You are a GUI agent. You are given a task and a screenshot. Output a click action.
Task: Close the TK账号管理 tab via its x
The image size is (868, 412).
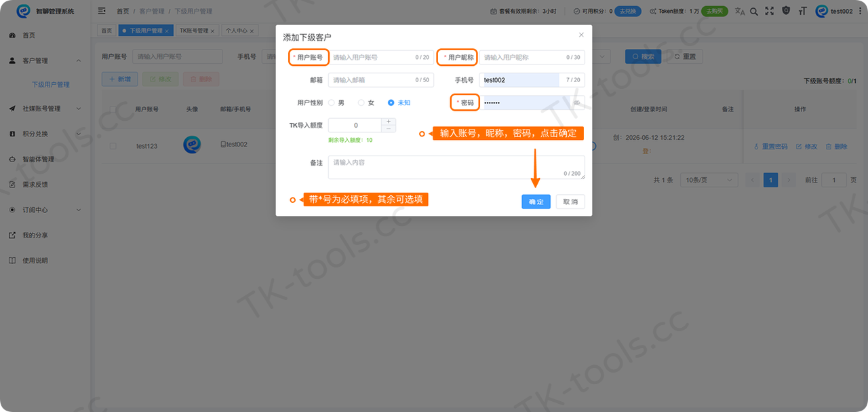click(212, 31)
